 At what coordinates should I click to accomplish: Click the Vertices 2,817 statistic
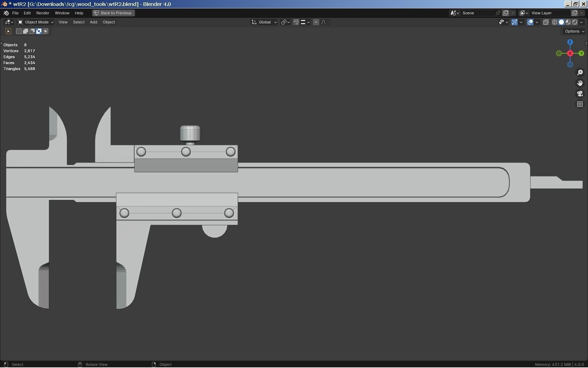(19, 51)
